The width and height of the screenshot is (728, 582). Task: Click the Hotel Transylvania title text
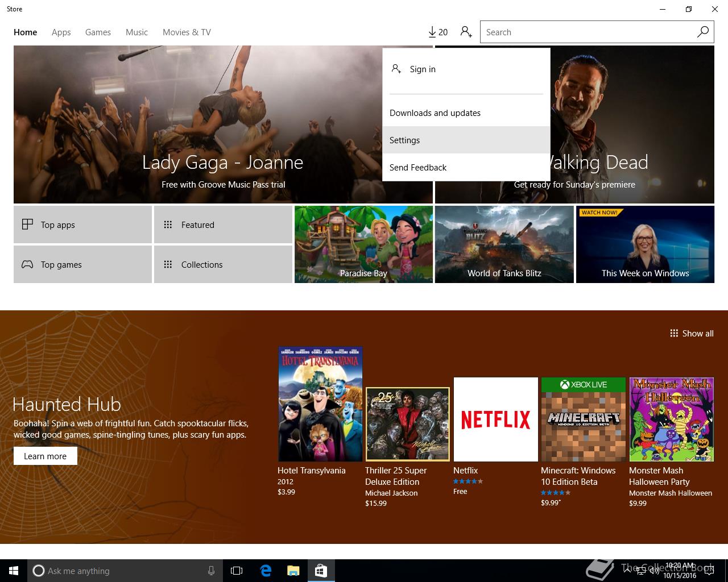(x=312, y=471)
